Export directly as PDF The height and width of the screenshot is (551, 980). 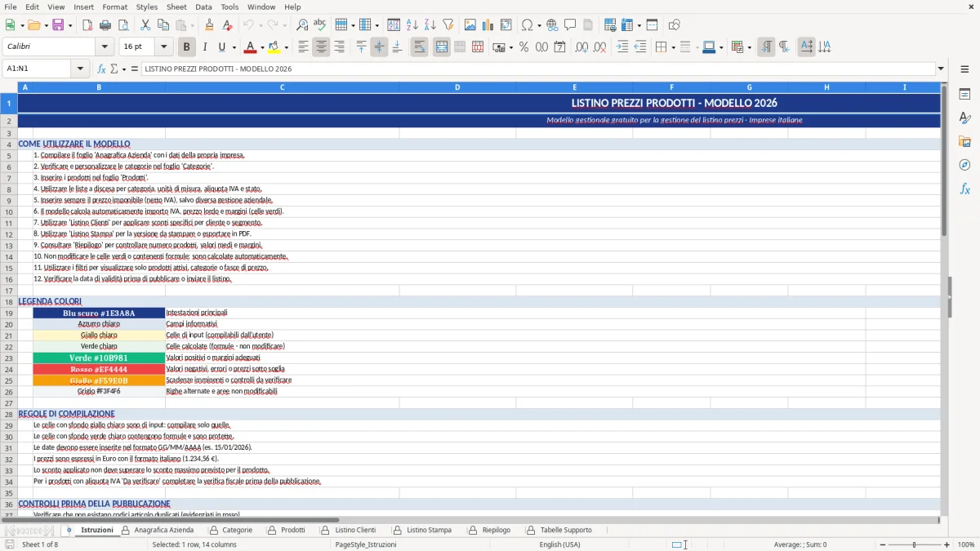pos(87,25)
